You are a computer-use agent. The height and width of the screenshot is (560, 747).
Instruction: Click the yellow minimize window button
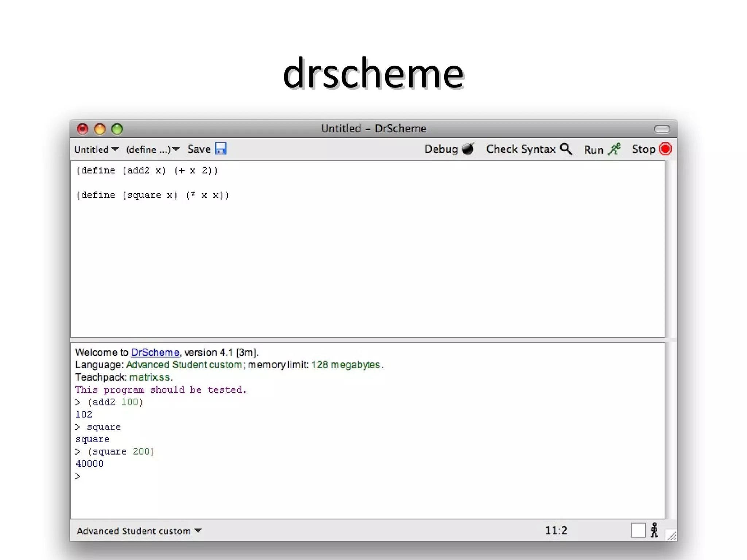click(x=100, y=129)
